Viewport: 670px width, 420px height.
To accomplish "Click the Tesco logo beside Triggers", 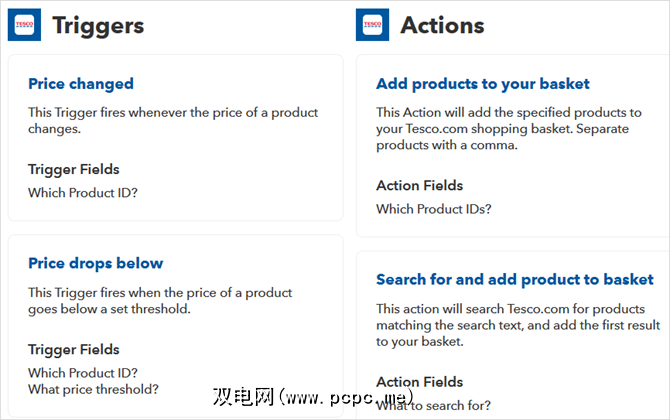I will [x=24, y=24].
